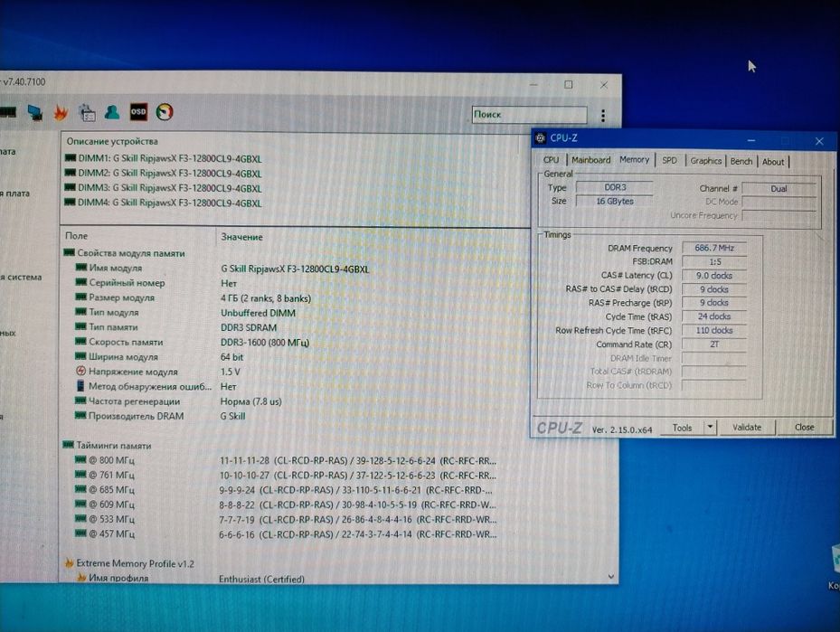This screenshot has height=632, width=840.
Task: Select the Memory tab in CPU-Z
Action: tap(634, 160)
